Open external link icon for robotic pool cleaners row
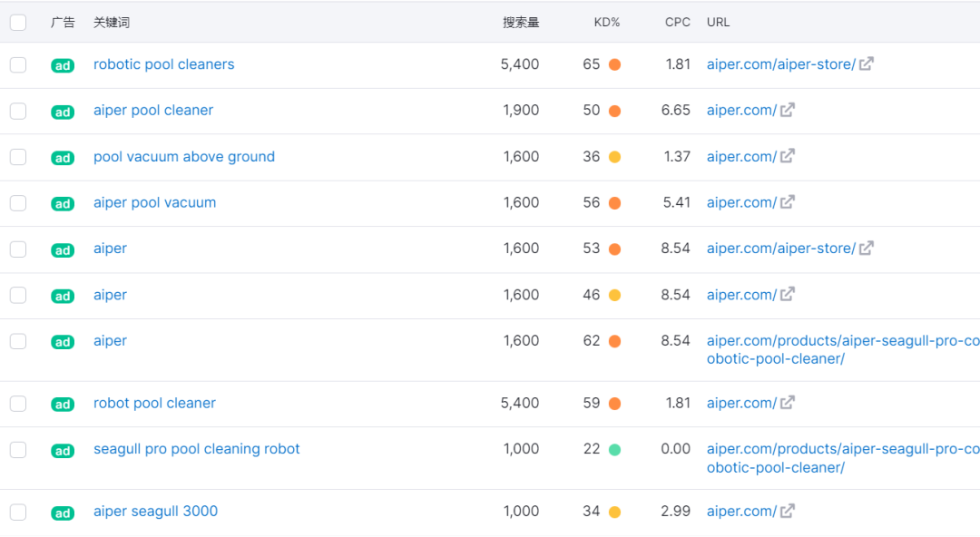This screenshot has height=537, width=980. [867, 64]
